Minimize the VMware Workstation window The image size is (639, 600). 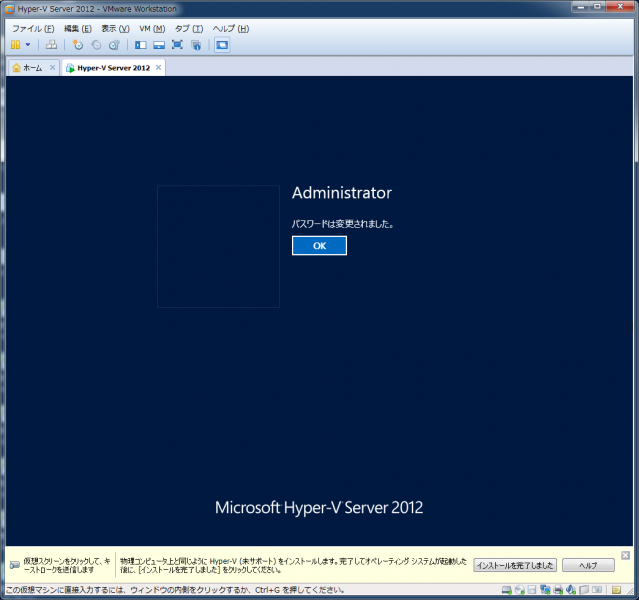(x=582, y=7)
